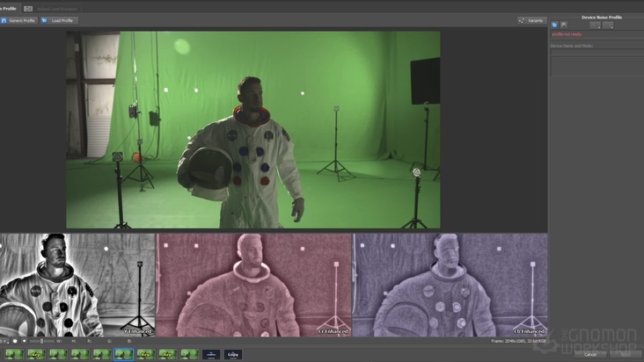
Task: Click the dark thumbnail left of Copy
Action: 211,354
